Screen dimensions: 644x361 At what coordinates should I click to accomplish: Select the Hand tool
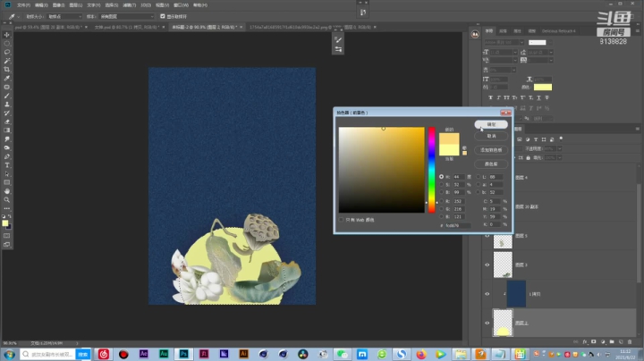[x=7, y=191]
